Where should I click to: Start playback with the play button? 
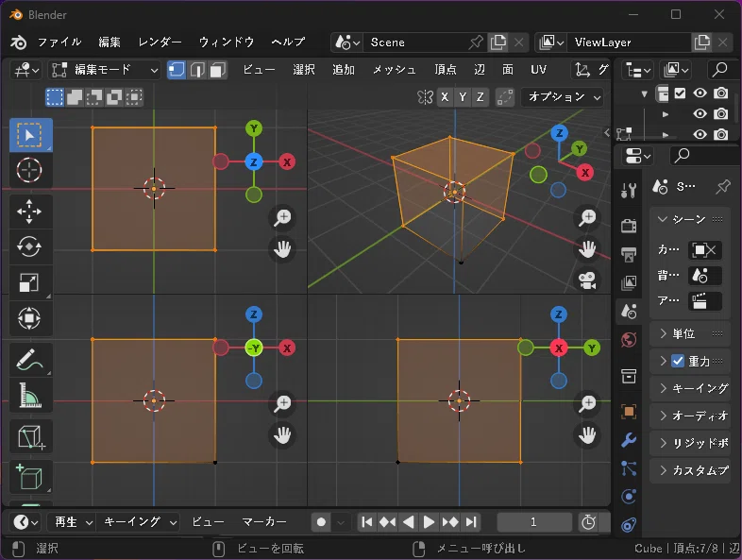[x=429, y=522]
